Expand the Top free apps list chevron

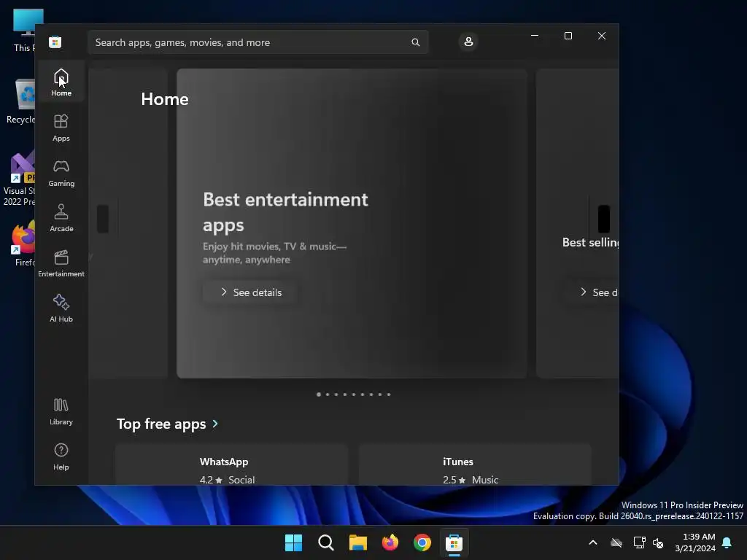coord(215,424)
